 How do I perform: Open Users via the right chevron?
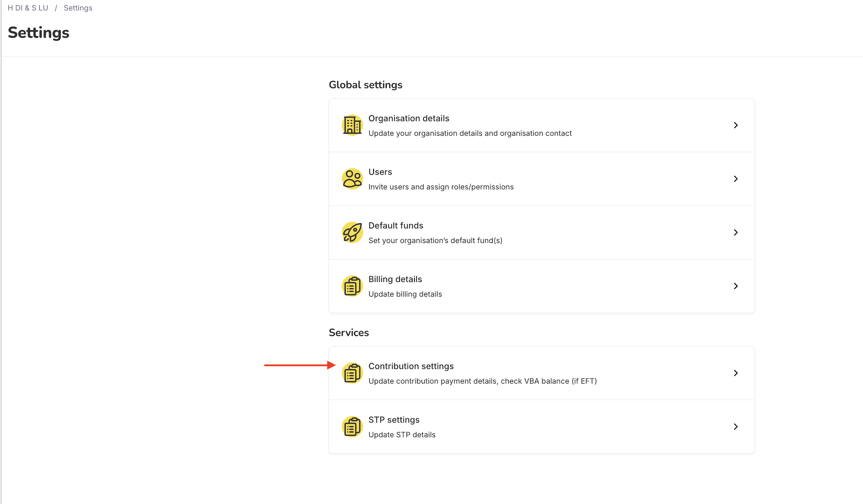[735, 179]
